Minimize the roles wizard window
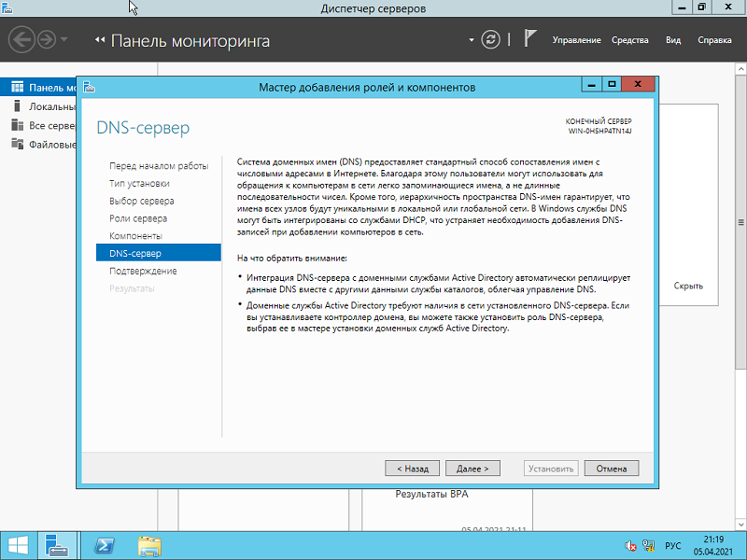The width and height of the screenshot is (747, 560). click(x=591, y=85)
